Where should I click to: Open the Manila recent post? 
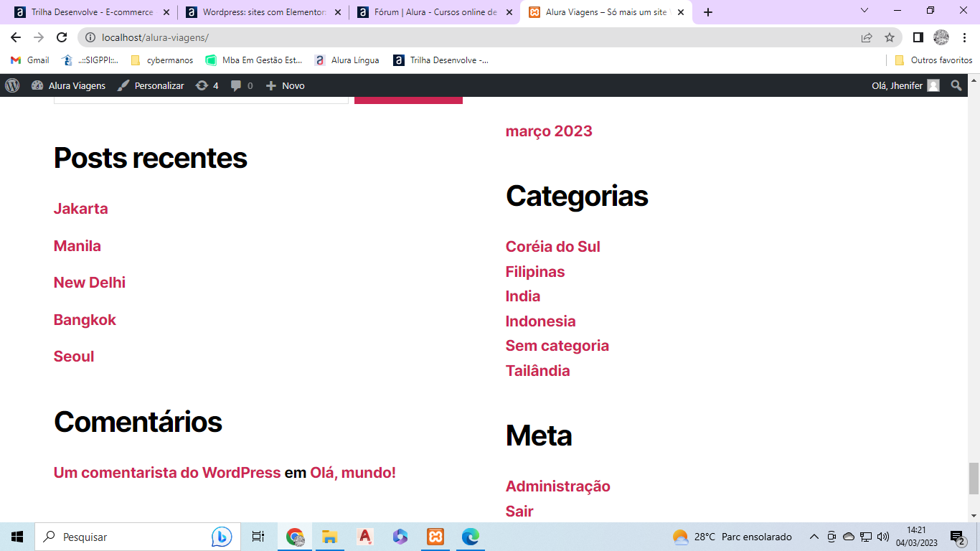point(77,245)
